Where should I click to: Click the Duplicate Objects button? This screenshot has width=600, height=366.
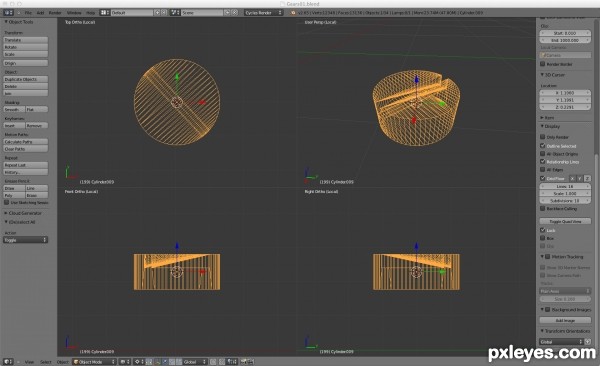(x=26, y=79)
